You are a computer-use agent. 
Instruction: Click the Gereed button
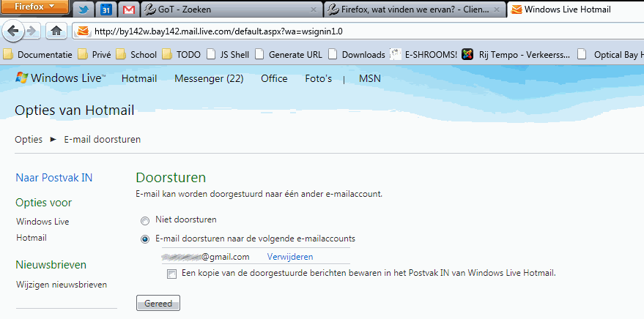(x=158, y=304)
